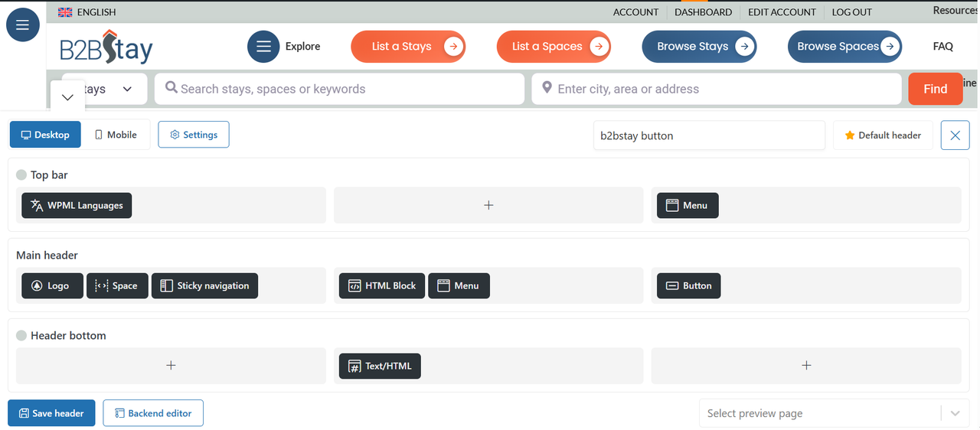Select the Logo header element
This screenshot has height=430, width=980.
pos(52,285)
